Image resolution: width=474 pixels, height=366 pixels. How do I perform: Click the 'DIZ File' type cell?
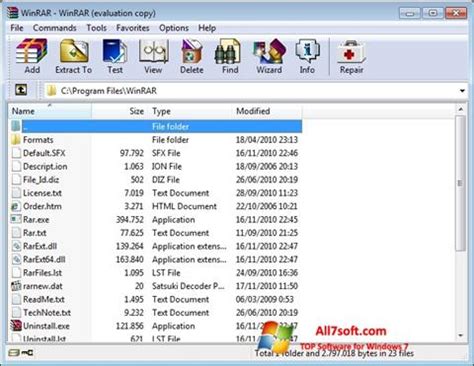(x=166, y=179)
